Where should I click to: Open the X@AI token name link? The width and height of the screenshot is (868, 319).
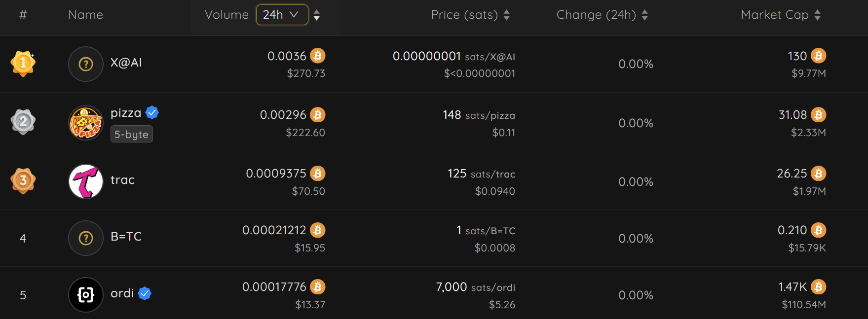pyautogui.click(x=126, y=63)
